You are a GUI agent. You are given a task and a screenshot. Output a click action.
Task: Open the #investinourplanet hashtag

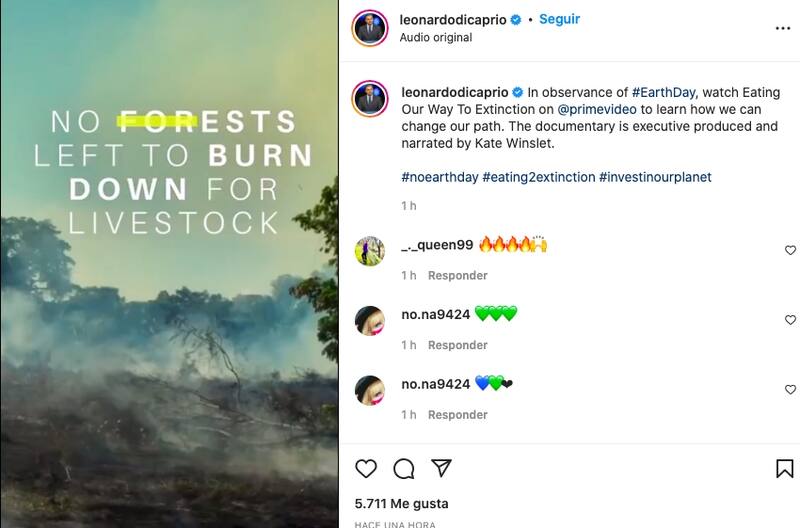coord(655,177)
